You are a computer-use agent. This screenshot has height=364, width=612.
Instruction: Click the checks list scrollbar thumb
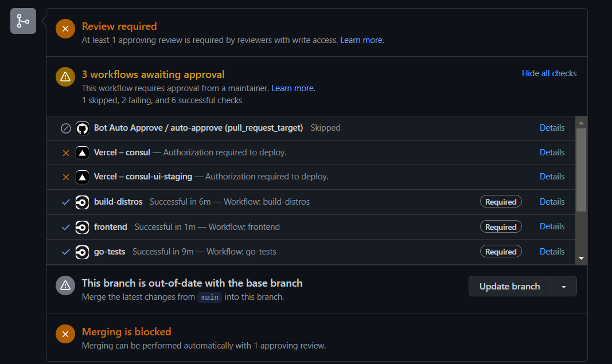581,170
